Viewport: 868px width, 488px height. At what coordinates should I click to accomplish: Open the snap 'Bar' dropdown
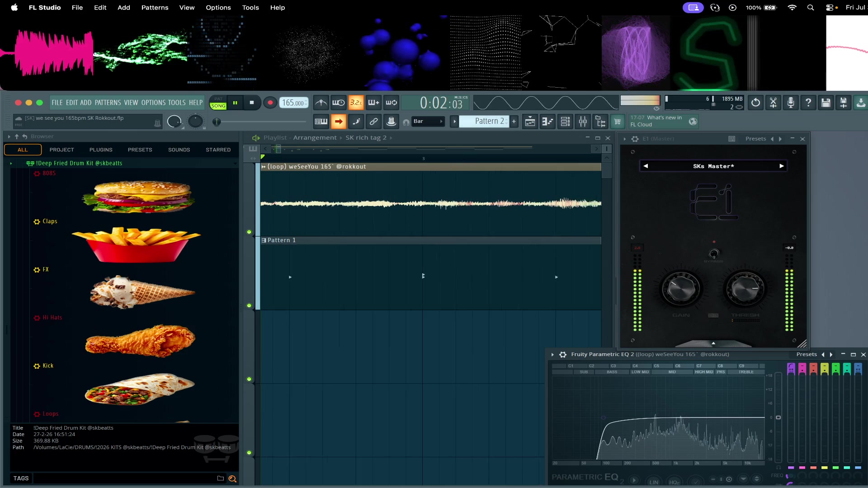(x=428, y=121)
